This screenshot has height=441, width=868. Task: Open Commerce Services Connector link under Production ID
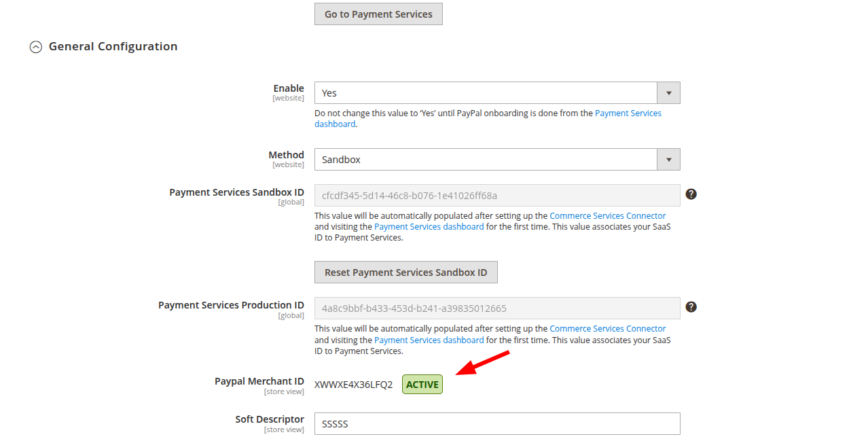click(607, 328)
